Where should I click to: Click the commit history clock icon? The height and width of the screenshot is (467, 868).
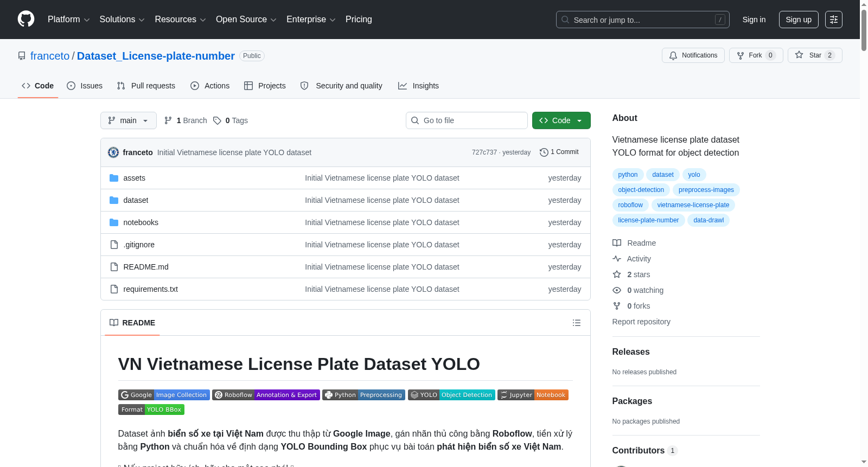pos(544,152)
